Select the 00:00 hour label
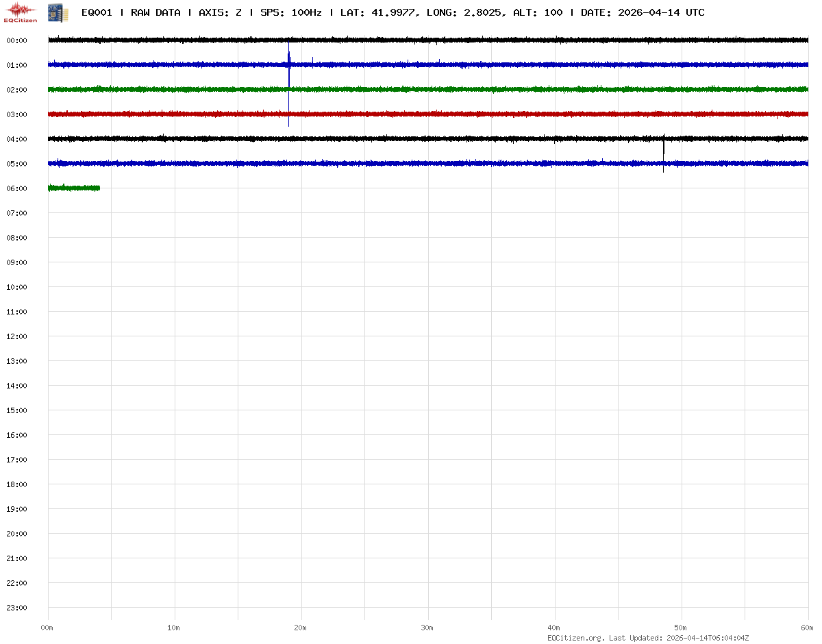This screenshot has width=822, height=644. pos(16,40)
